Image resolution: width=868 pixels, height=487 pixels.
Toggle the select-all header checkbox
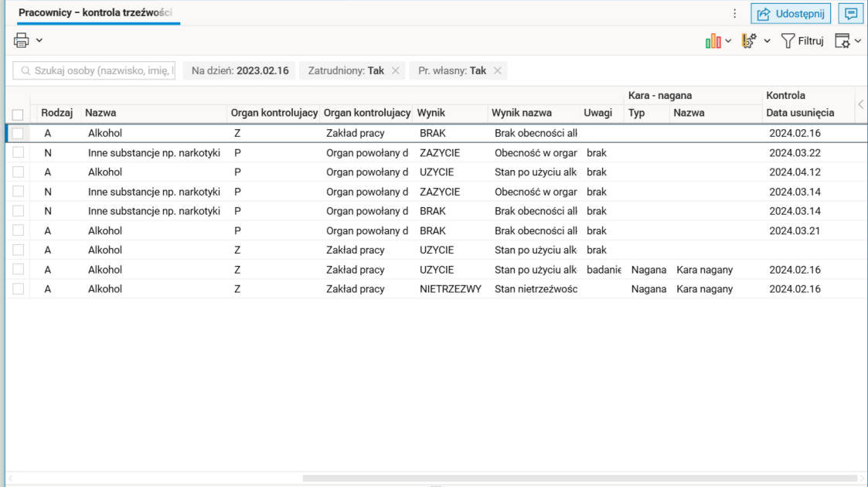[18, 114]
